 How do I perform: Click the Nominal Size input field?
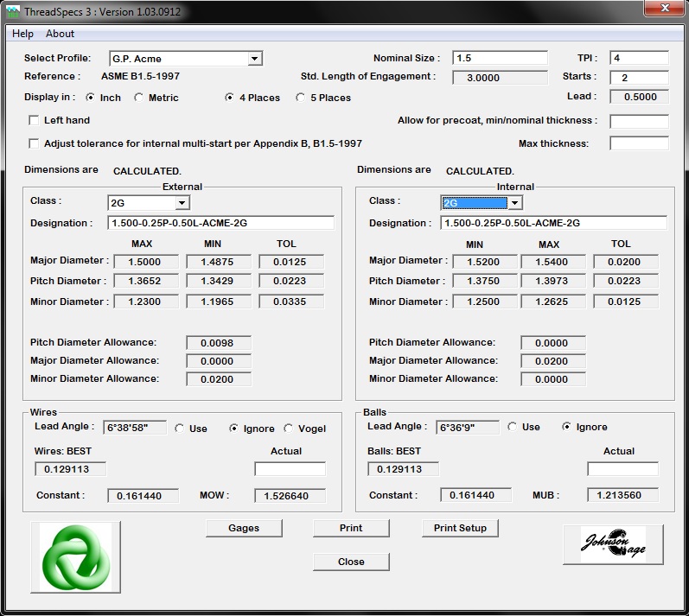click(500, 58)
